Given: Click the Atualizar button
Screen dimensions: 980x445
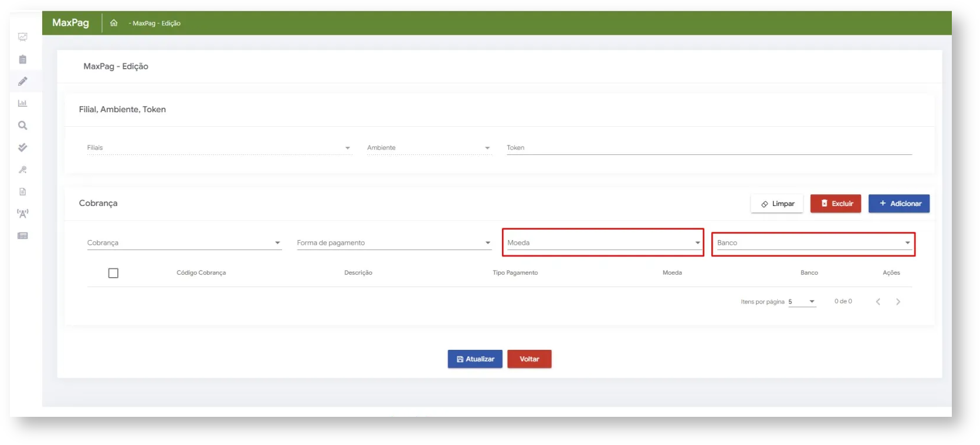Looking at the screenshot, I should coord(475,359).
